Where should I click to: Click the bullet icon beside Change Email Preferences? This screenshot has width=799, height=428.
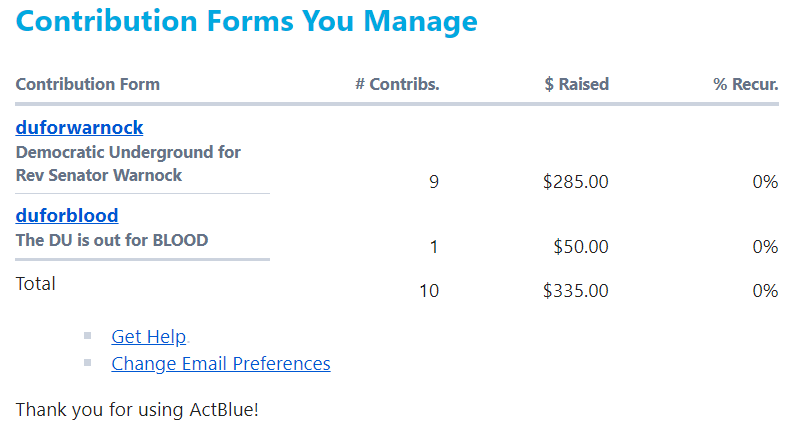(88, 363)
